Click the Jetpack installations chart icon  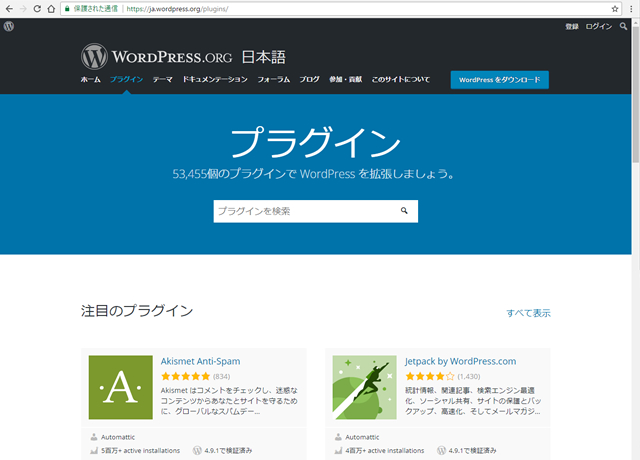coord(338,451)
